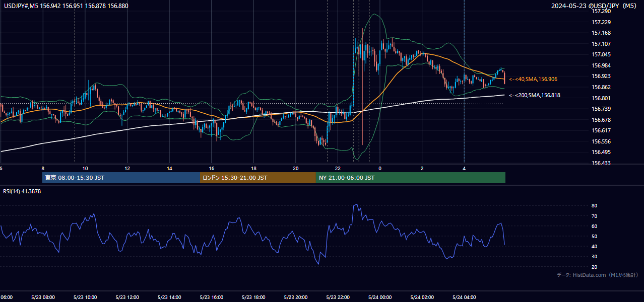Image resolution: width=644 pixels, height=302 pixels.
Task: Click price axis value 157.290
Action: [x=601, y=12]
